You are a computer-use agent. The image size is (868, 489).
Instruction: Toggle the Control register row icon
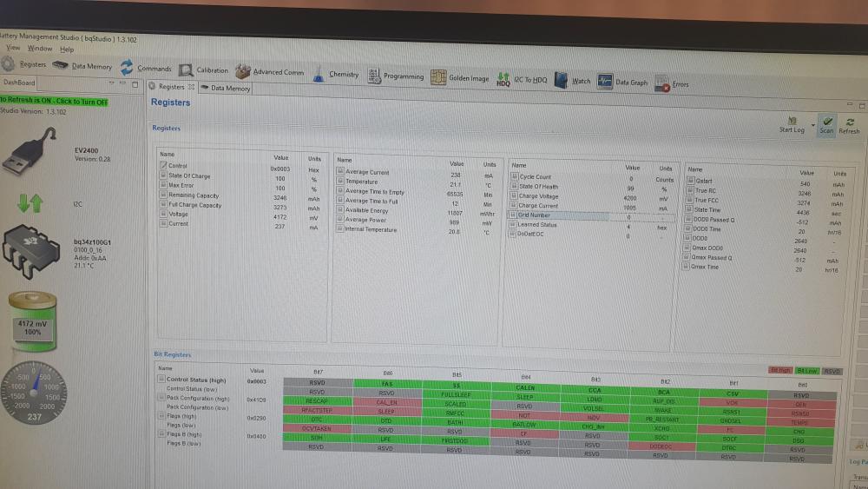point(163,165)
